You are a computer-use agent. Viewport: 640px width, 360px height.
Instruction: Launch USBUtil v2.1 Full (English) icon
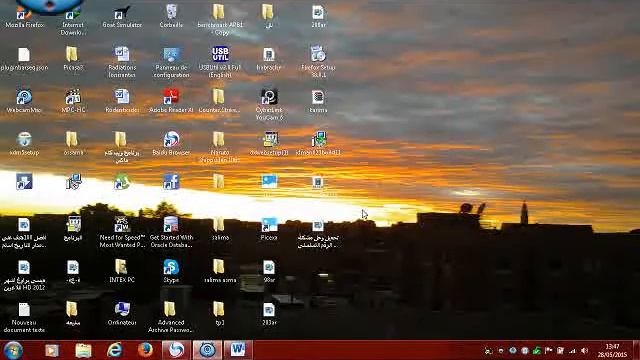click(x=220, y=63)
